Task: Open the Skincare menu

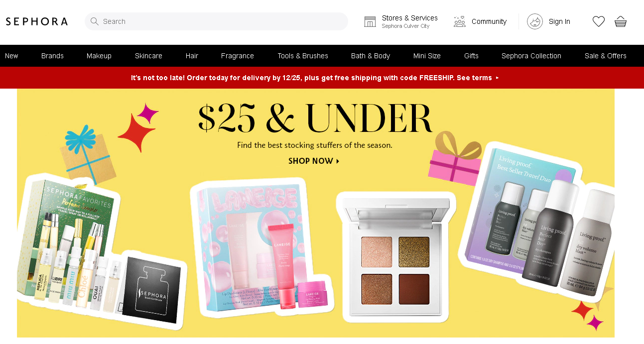Action: [x=148, y=56]
